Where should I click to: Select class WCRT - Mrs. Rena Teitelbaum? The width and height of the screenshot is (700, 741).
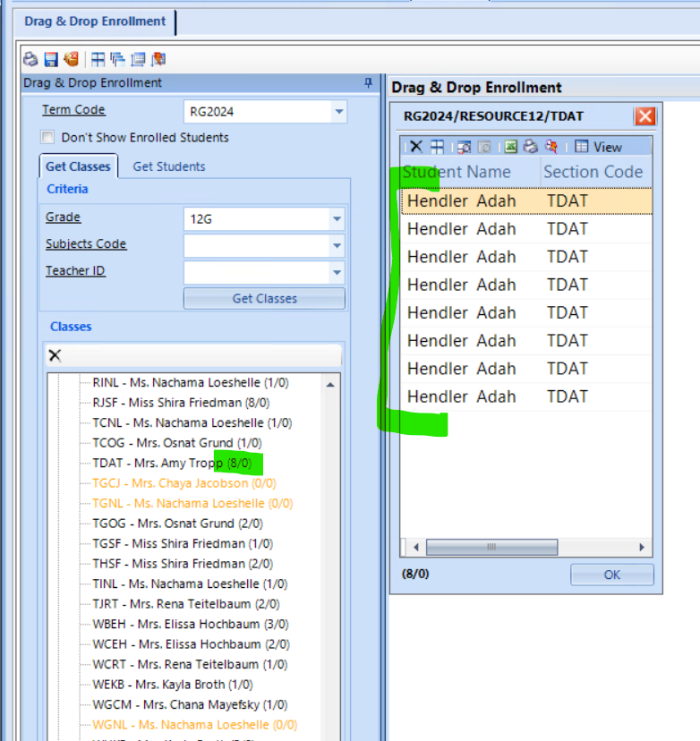(190, 664)
